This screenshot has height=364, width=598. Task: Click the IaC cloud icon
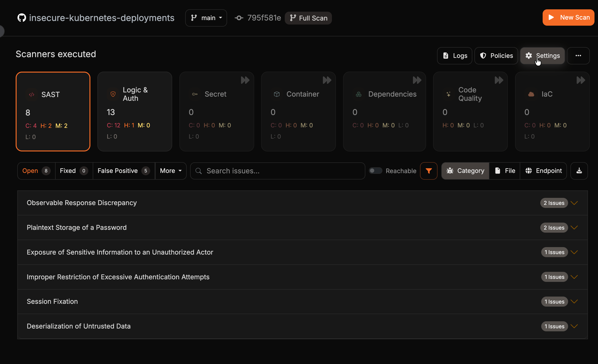[x=531, y=94]
